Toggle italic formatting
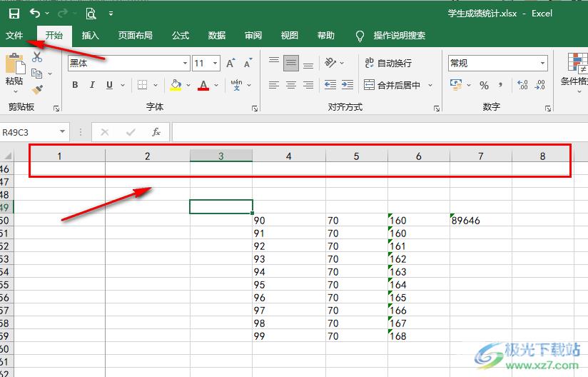 coord(92,85)
